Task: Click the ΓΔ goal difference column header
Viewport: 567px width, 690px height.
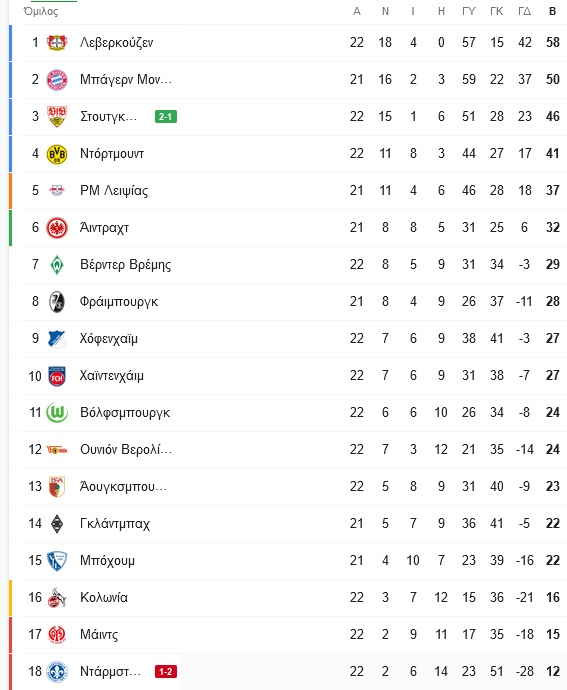Action: pos(524,11)
